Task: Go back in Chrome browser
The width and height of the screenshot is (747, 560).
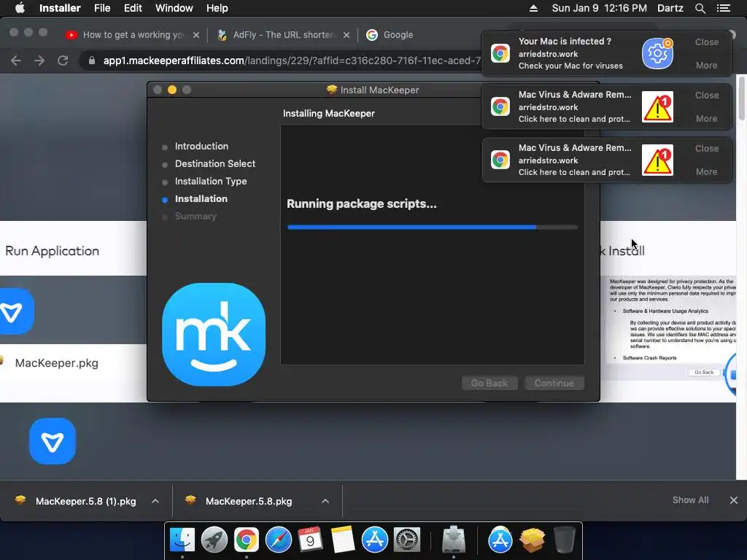Action: [x=16, y=61]
